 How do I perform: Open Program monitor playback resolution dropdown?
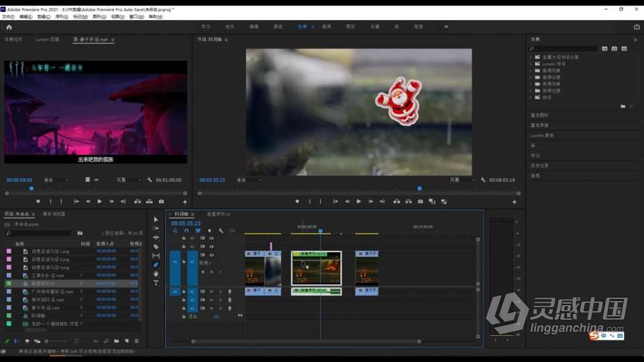click(x=462, y=180)
